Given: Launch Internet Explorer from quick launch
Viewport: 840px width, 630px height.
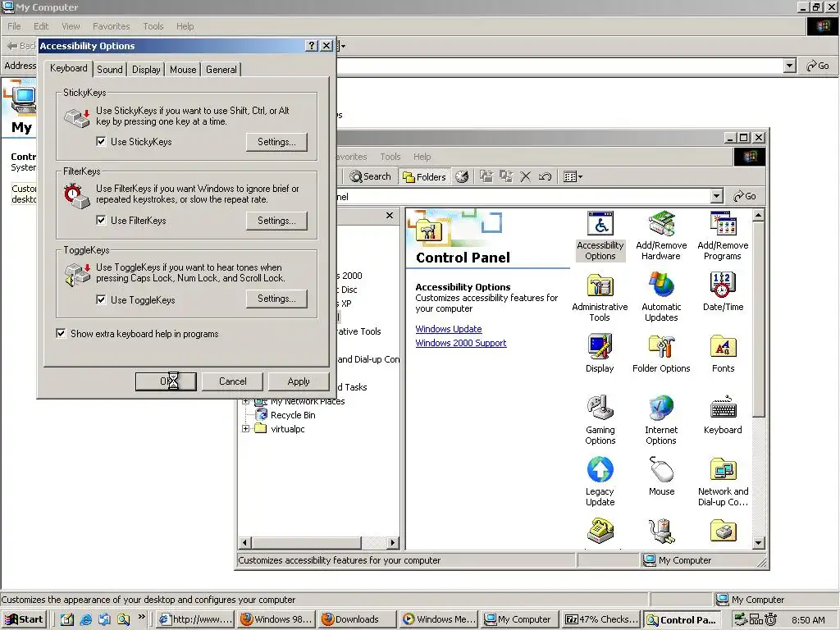Looking at the screenshot, I should pos(85,619).
